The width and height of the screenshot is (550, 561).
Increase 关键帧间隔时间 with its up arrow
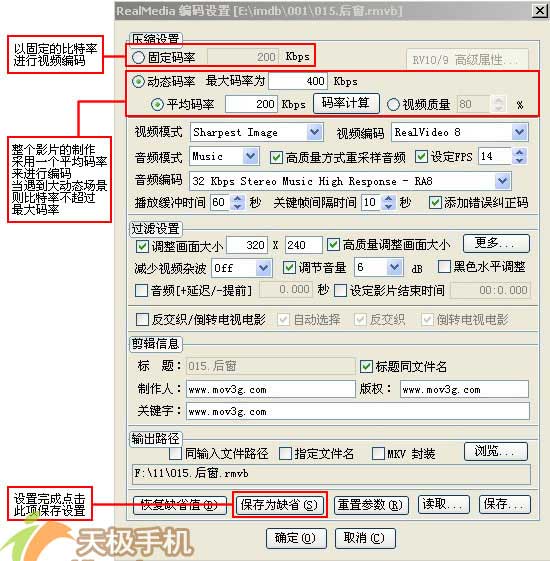[389, 199]
